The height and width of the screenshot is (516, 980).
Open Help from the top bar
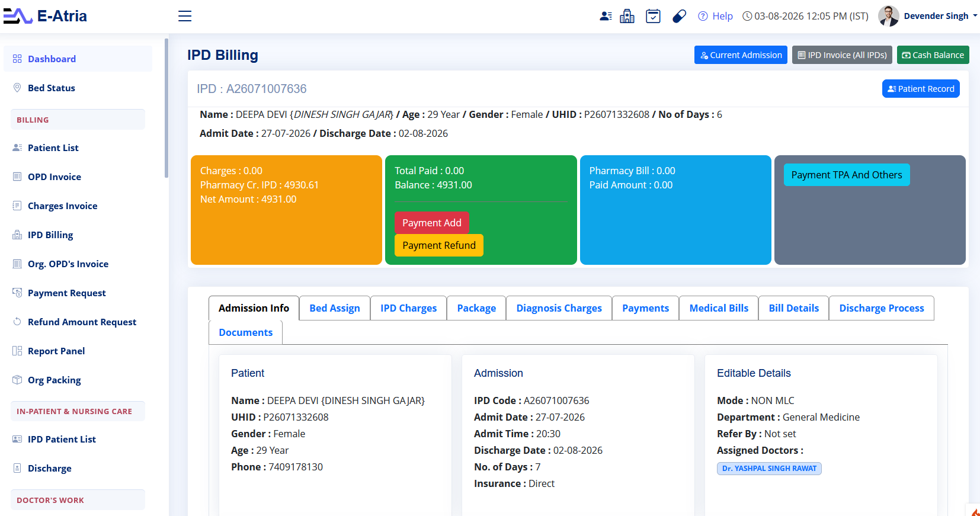tap(715, 16)
